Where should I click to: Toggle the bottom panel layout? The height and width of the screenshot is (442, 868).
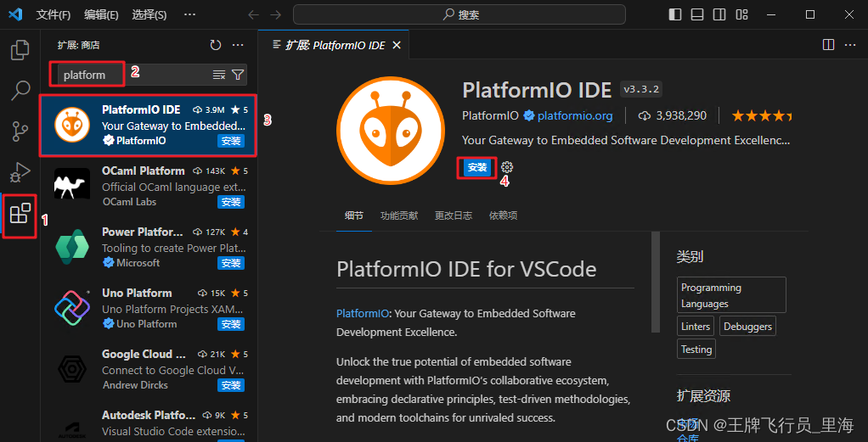coord(697,15)
